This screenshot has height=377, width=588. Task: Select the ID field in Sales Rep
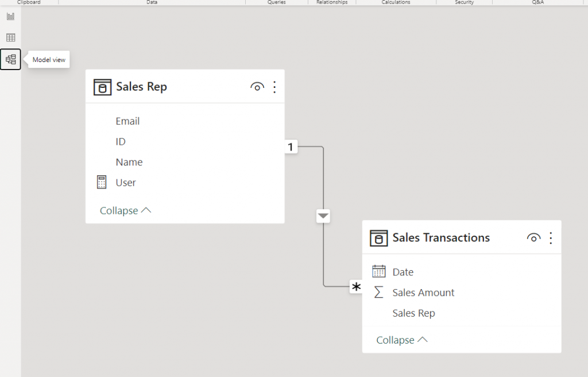pos(121,141)
